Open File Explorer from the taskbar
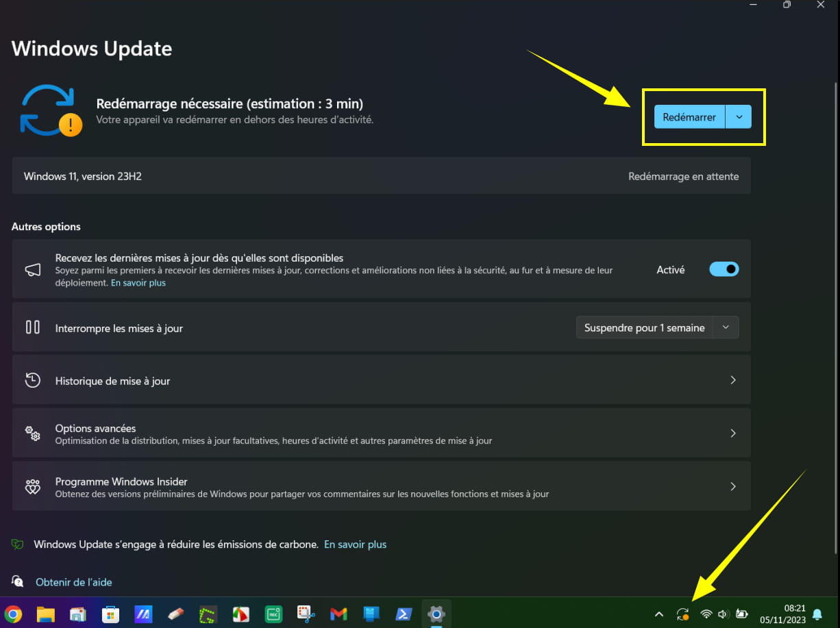The width and height of the screenshot is (840, 628). tap(46, 614)
